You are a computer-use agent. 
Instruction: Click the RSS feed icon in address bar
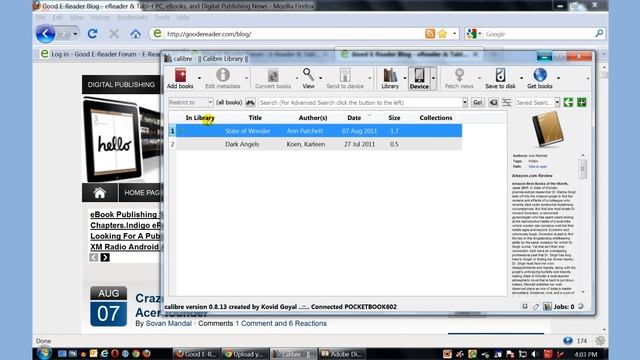[429, 34]
